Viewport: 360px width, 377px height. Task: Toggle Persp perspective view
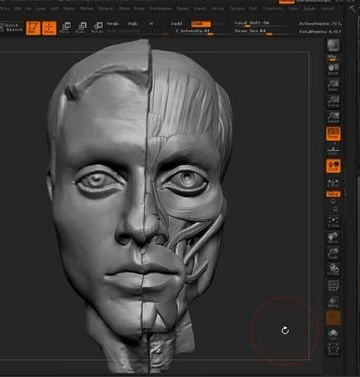tap(333, 133)
